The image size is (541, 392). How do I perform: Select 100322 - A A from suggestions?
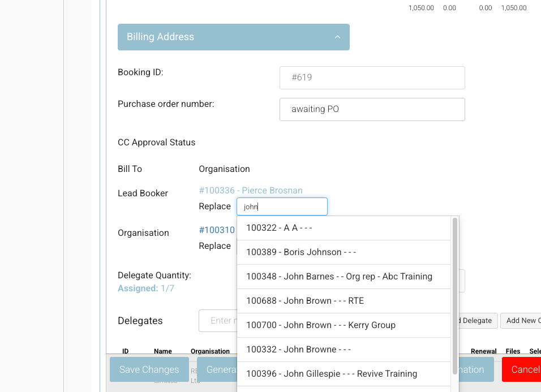344,228
